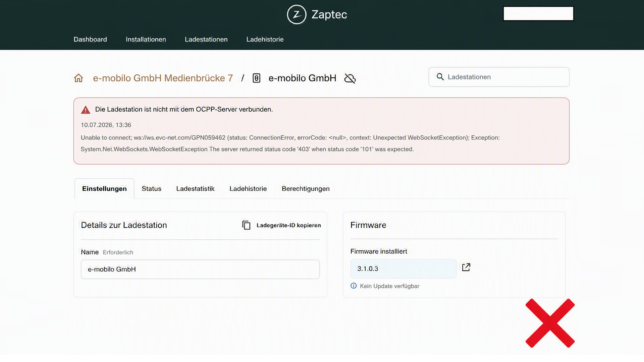
Task: Click the Firmware panel heading
Action: point(368,225)
